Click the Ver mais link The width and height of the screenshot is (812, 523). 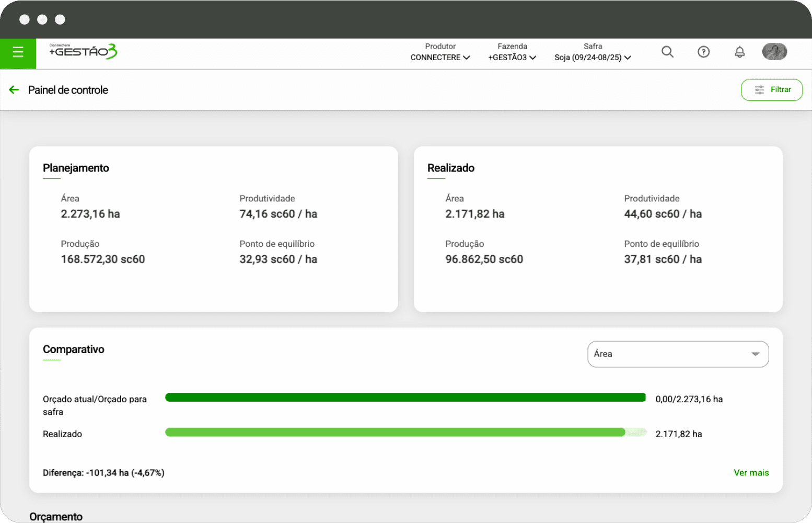[751, 473]
